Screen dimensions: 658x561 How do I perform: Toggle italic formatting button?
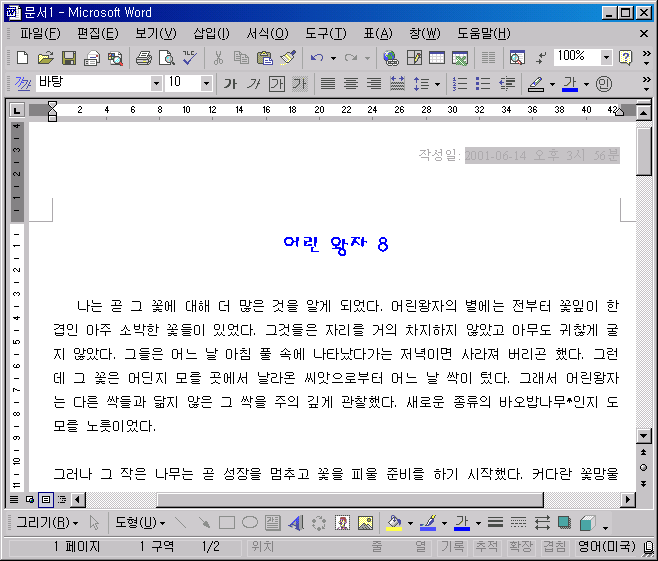point(254,84)
